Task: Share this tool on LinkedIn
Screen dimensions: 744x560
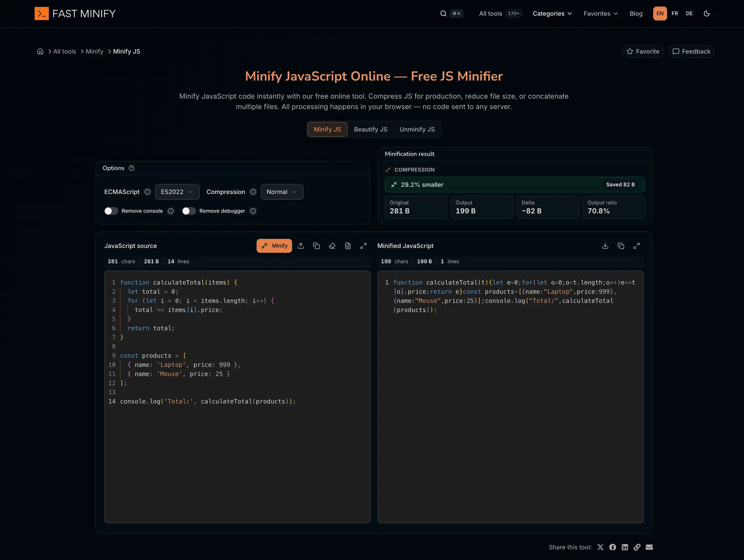Action: coord(625,547)
